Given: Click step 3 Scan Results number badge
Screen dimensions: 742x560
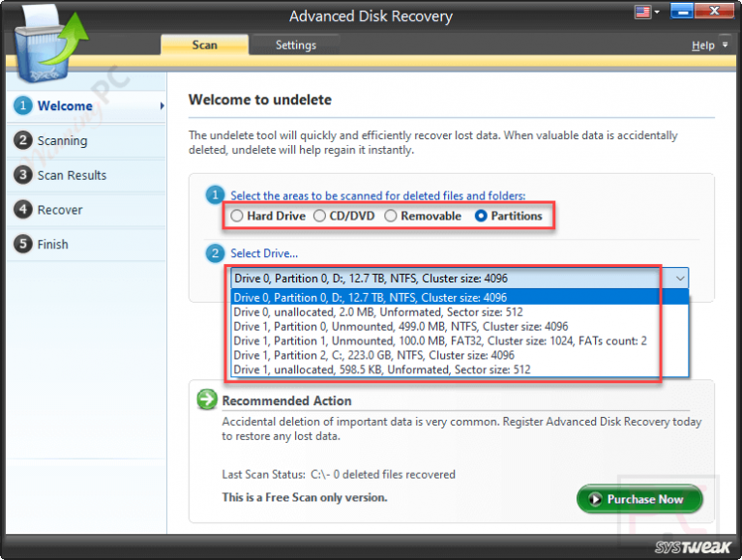Looking at the screenshot, I should pos(22,174).
